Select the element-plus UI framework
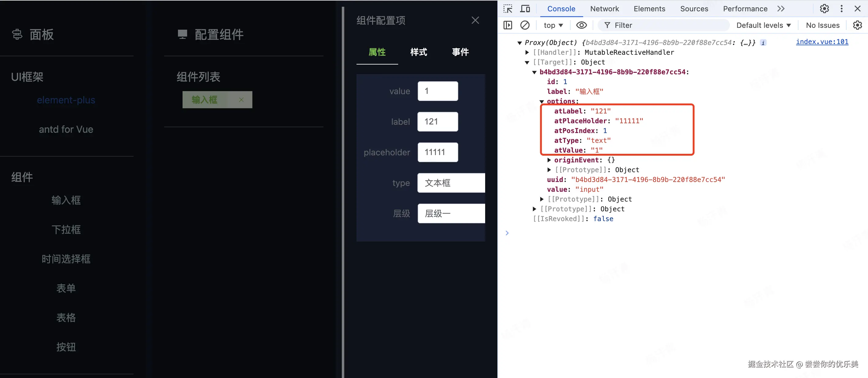 66,100
